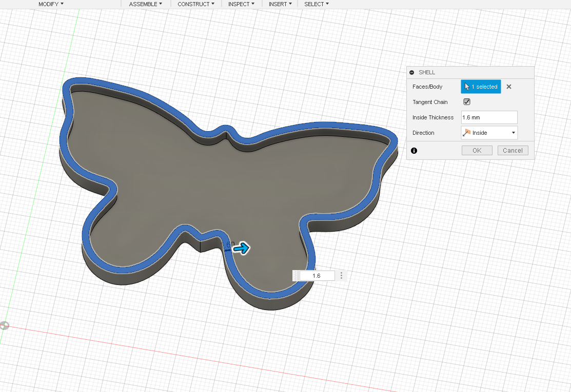Open the CONSTRUCT dropdown menu
This screenshot has width=571, height=392.
point(196,4)
